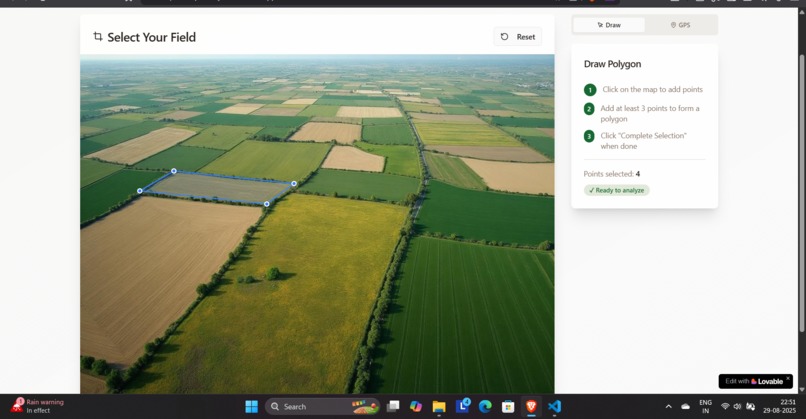Click the Select Your Field heading
This screenshot has width=806, height=419.
tap(152, 37)
